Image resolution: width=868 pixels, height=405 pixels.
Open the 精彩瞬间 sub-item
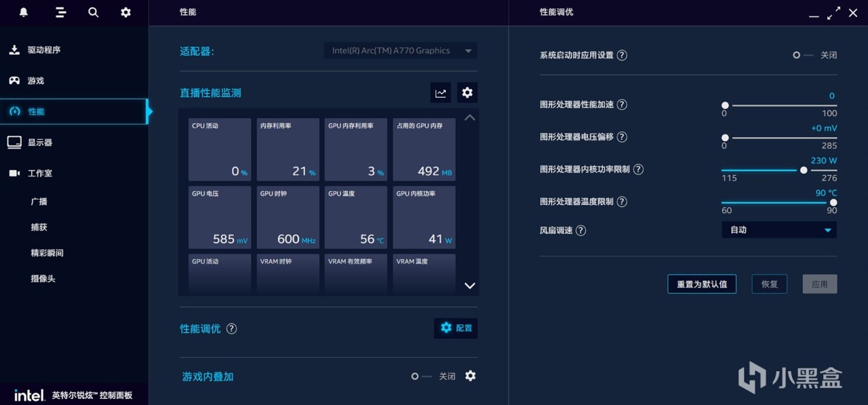(47, 253)
